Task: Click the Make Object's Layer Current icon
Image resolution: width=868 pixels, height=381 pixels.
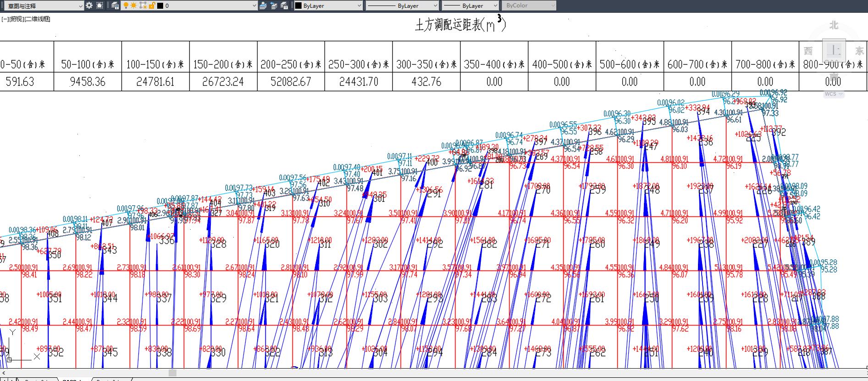Action: (x=263, y=6)
